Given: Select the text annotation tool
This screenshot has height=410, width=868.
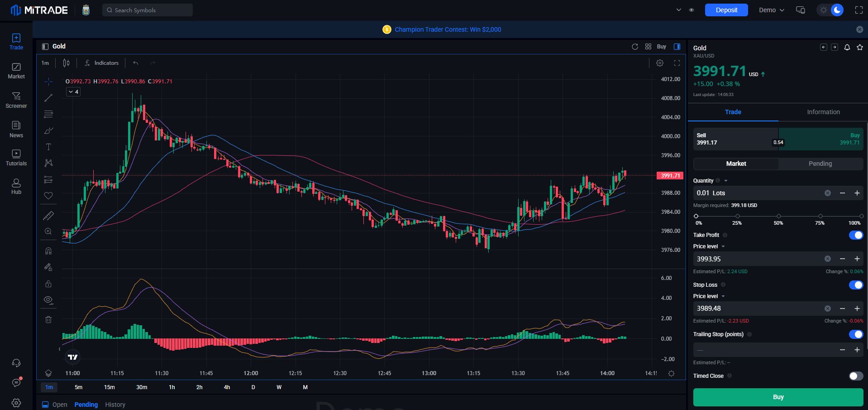Looking at the screenshot, I should click(48, 147).
